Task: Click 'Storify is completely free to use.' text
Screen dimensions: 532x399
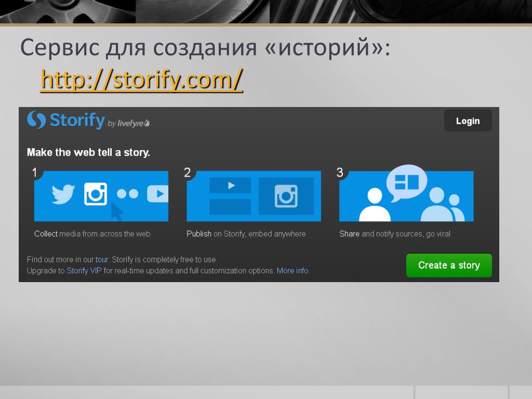Action: point(165,260)
